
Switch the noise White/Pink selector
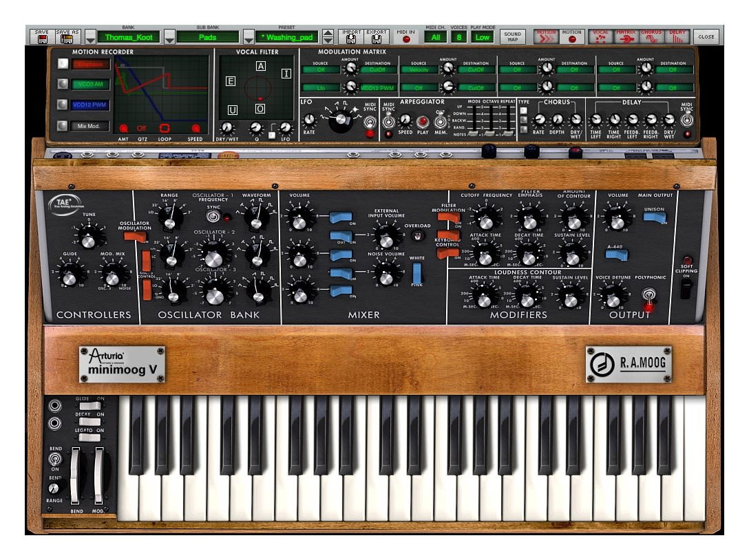[417, 273]
